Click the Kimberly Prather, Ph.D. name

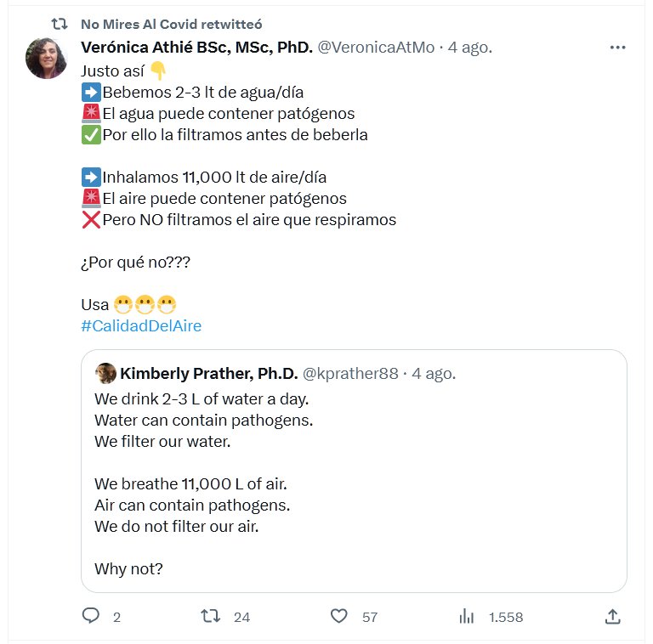click(x=208, y=373)
